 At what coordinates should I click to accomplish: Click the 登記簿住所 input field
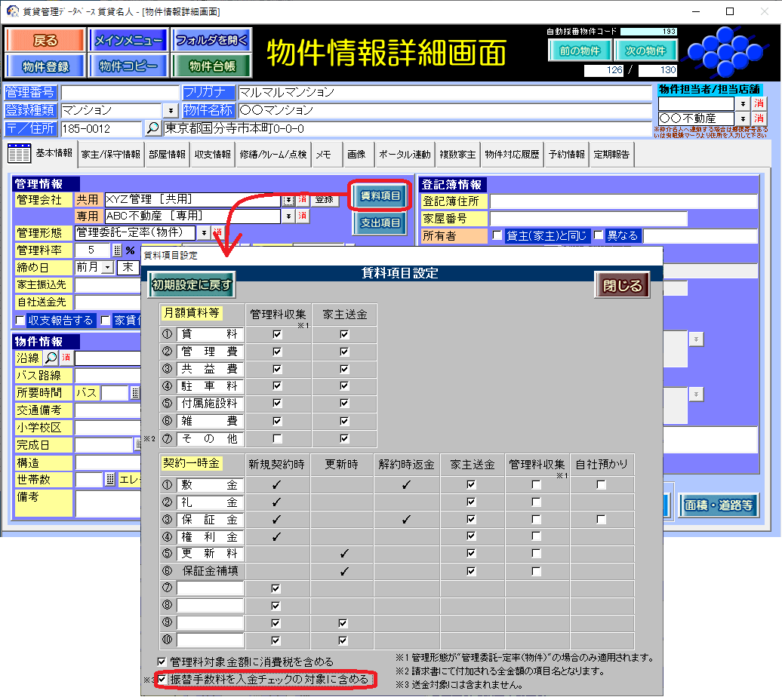point(623,201)
